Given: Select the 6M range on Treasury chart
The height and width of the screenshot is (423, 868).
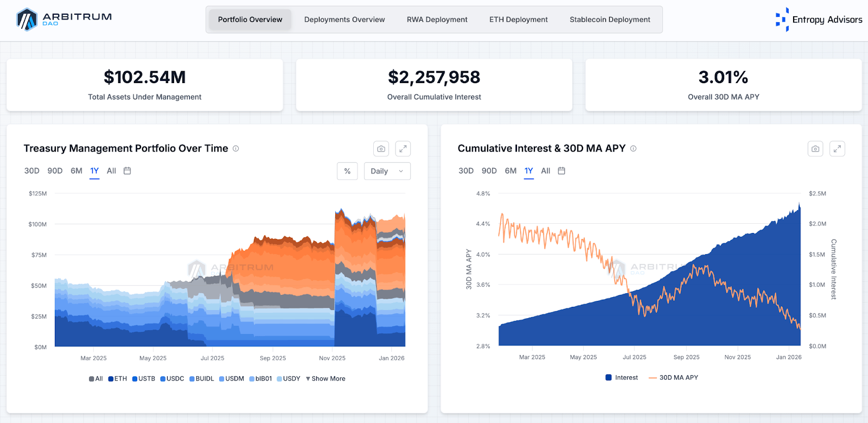Looking at the screenshot, I should click(x=76, y=171).
